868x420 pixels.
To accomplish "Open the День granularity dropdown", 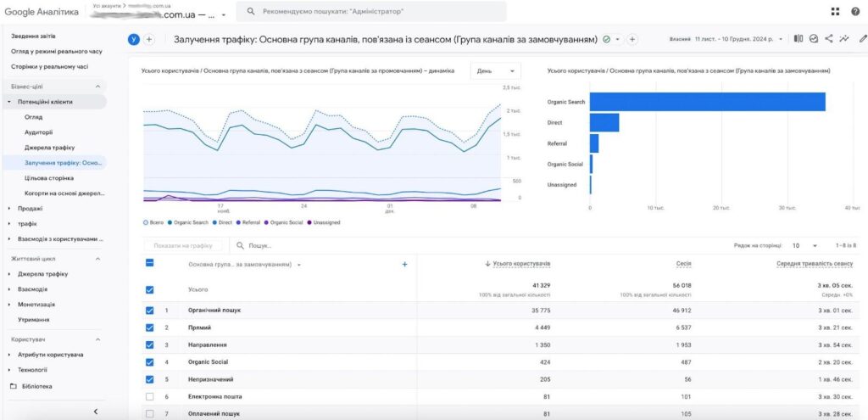I will [x=495, y=71].
